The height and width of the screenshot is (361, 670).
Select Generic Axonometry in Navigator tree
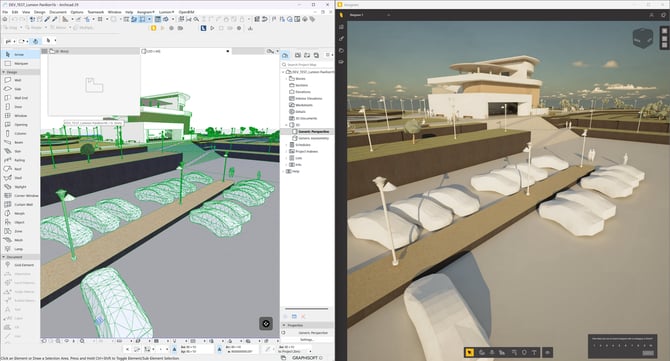tap(313, 138)
